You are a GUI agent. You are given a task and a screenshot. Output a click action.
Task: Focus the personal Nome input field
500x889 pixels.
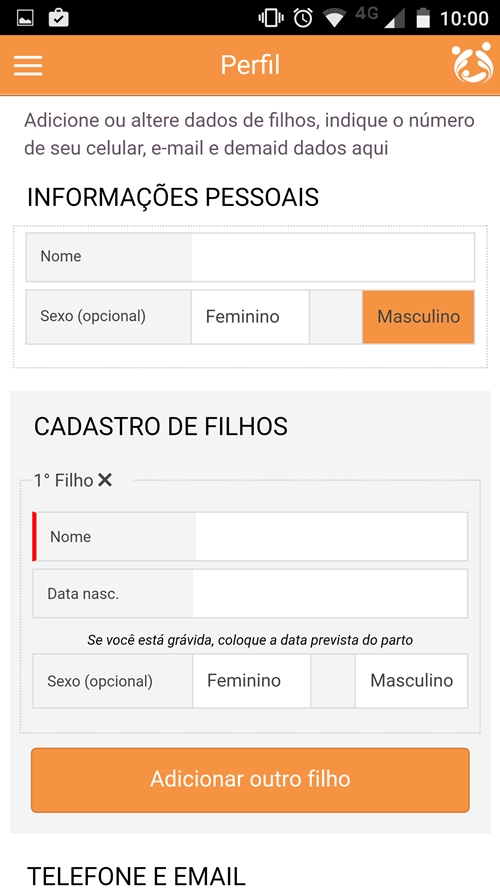click(333, 257)
